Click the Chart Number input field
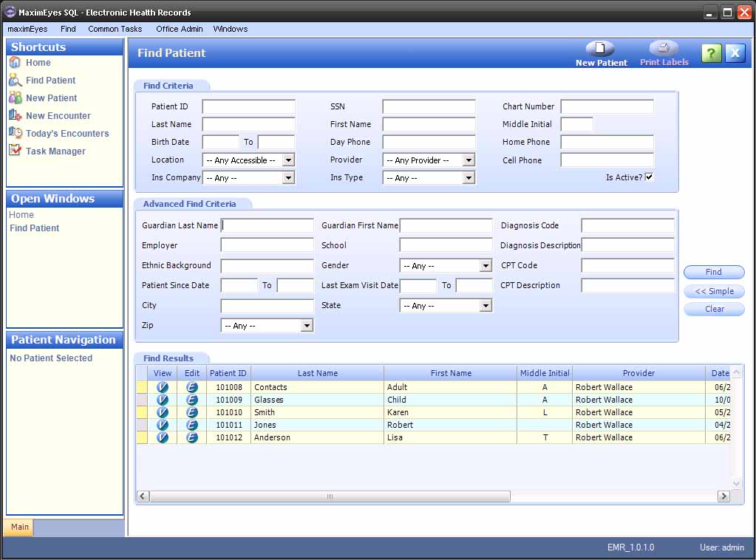756x560 pixels. coord(607,106)
